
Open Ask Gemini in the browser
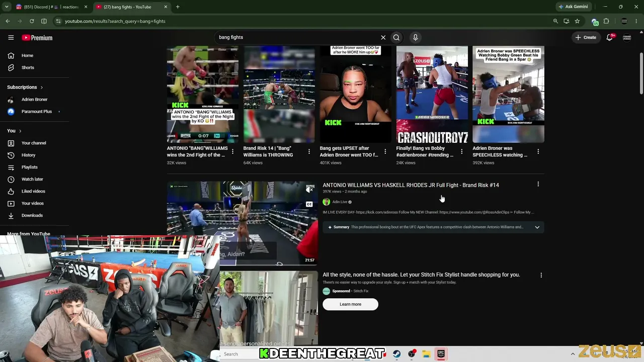[573, 7]
